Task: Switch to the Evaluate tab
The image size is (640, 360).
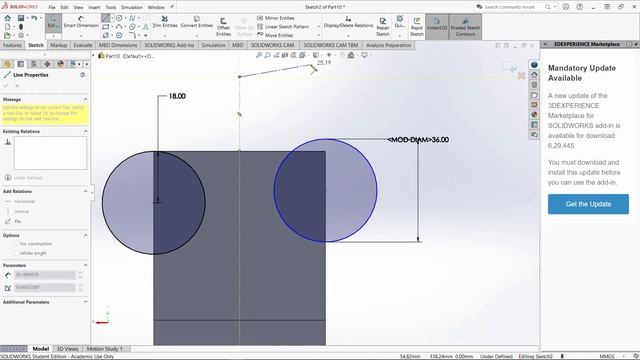Action: [x=83, y=45]
